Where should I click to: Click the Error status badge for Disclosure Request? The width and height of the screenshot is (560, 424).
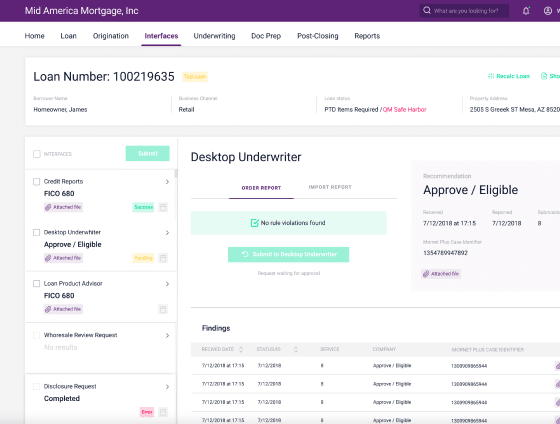tap(147, 412)
